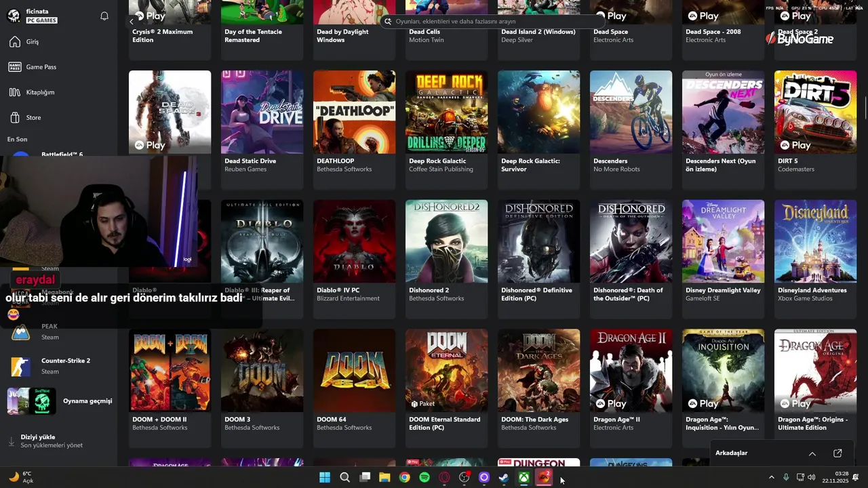
Task: Select Day of the Tentacle Remastered title
Action: click(x=254, y=36)
